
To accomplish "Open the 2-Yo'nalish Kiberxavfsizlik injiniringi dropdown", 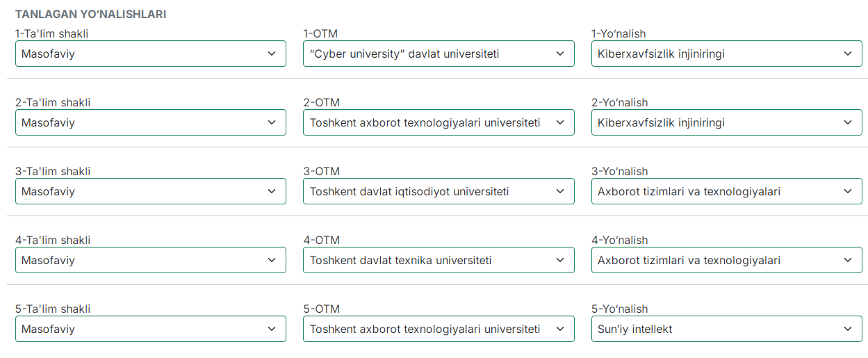I will coord(727,122).
